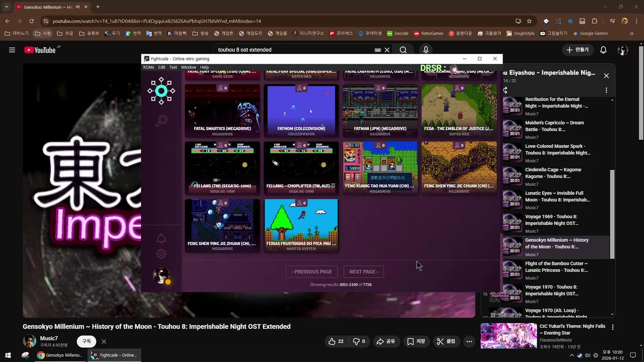Screen dimensions: 644x362
Task: Open the Window menu in Fightcade
Action: point(189,67)
